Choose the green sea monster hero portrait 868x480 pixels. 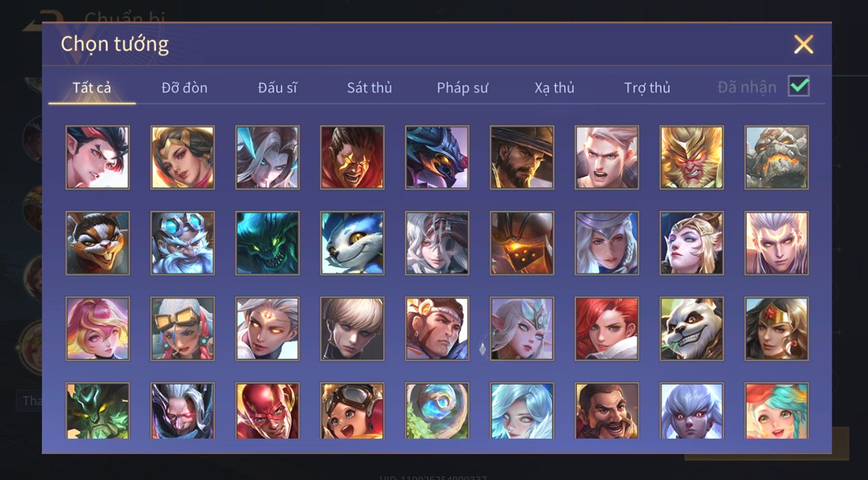click(267, 243)
